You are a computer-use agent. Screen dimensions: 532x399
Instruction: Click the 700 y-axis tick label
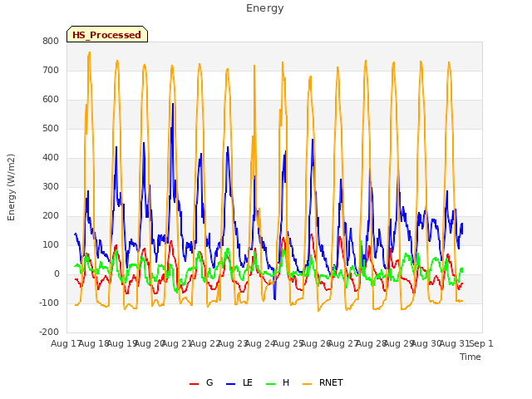click(51, 70)
